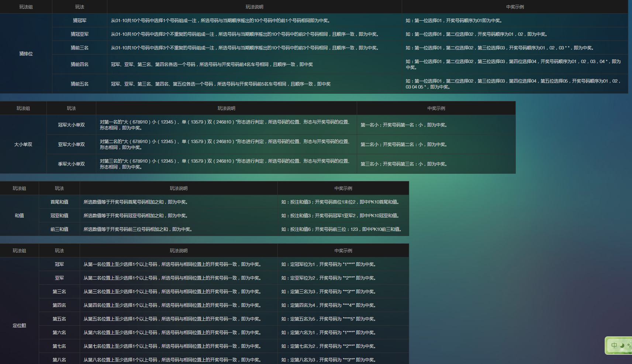
Task: Select the "和值" group cell
Action: (19, 216)
